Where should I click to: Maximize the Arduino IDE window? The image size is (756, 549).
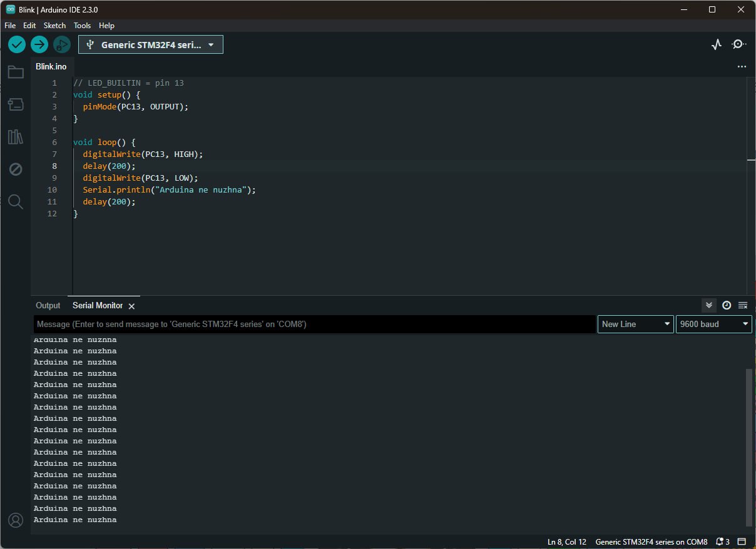712,9
